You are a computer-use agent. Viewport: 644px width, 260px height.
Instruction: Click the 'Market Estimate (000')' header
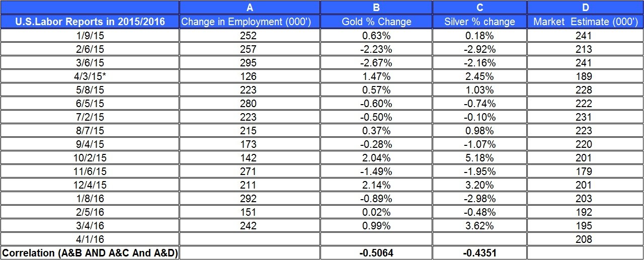[x=585, y=22]
